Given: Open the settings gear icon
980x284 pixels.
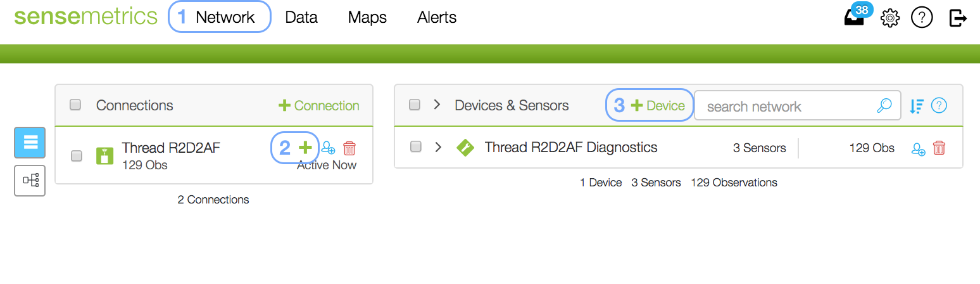Looking at the screenshot, I should pyautogui.click(x=890, y=18).
